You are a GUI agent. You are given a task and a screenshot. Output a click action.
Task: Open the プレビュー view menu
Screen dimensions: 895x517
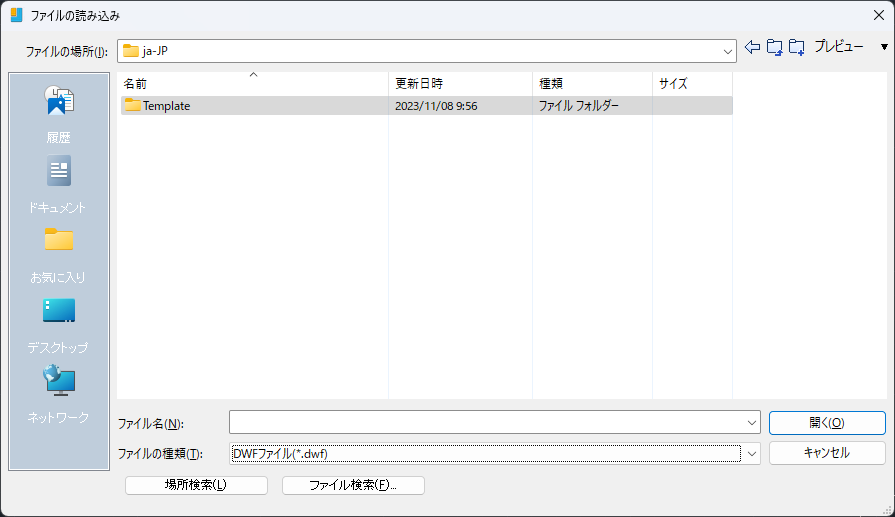pos(838,47)
